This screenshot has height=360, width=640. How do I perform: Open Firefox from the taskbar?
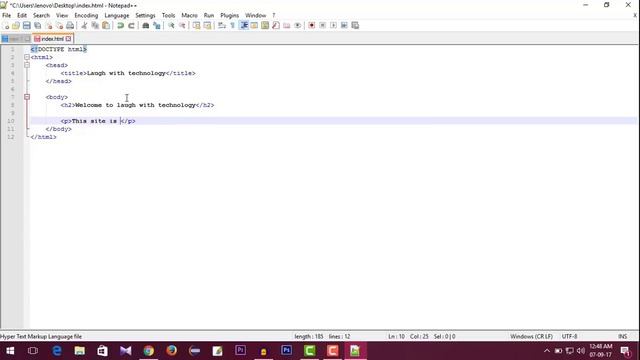(171, 351)
